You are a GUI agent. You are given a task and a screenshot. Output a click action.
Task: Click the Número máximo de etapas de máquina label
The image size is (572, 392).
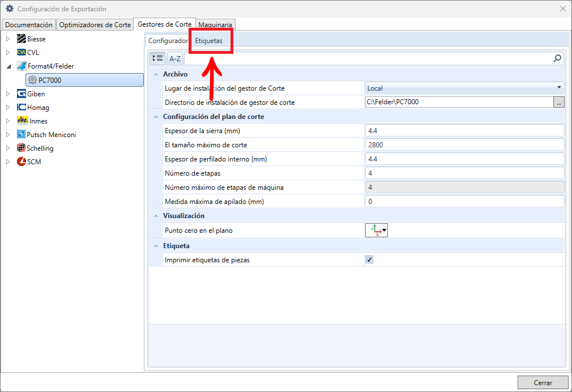224,188
